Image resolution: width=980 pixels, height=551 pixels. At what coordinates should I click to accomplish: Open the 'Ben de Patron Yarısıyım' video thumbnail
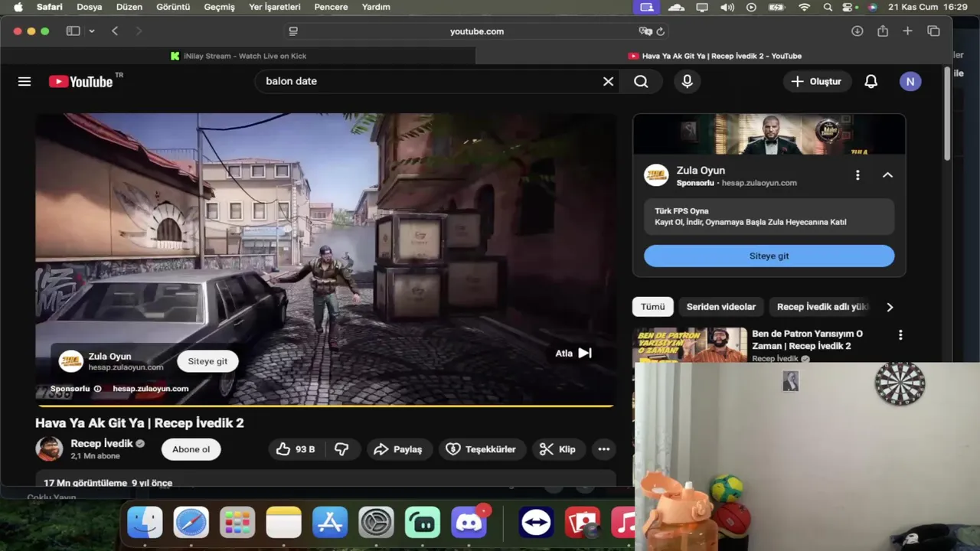[x=690, y=345]
